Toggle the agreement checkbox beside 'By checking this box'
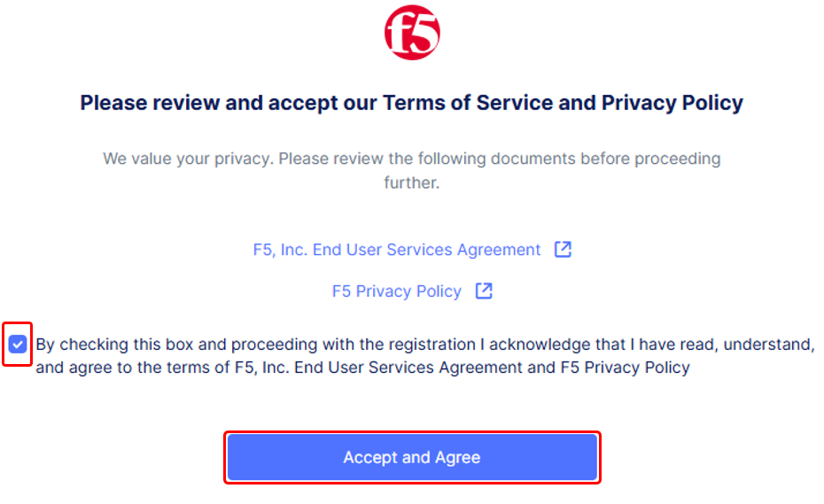This screenshot has height=504, width=824. 18,345
